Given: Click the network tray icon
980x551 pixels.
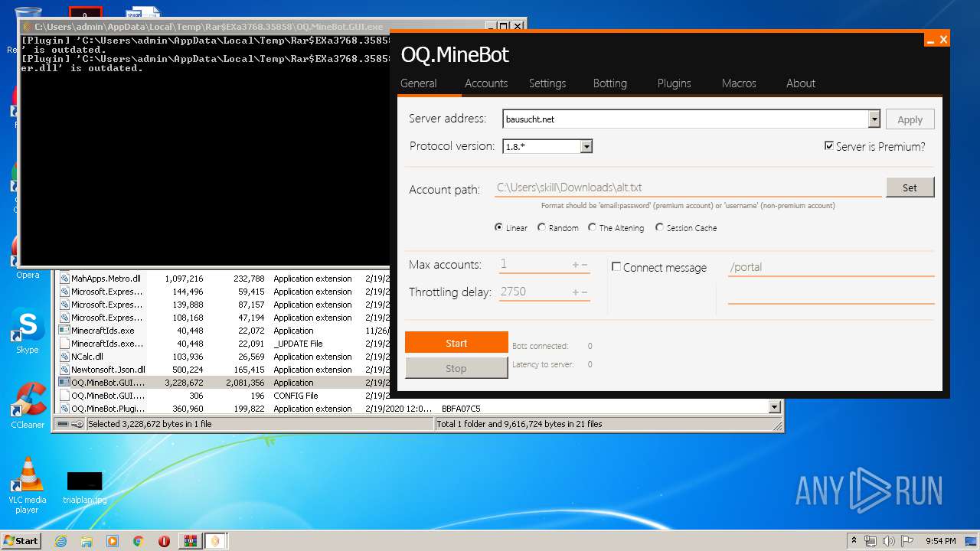Looking at the screenshot, I should [871, 541].
